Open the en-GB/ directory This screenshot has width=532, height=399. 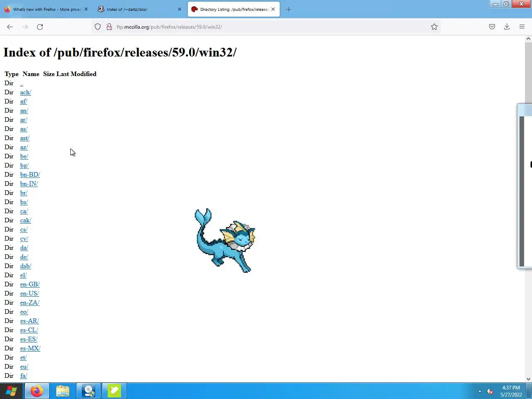[x=30, y=284]
